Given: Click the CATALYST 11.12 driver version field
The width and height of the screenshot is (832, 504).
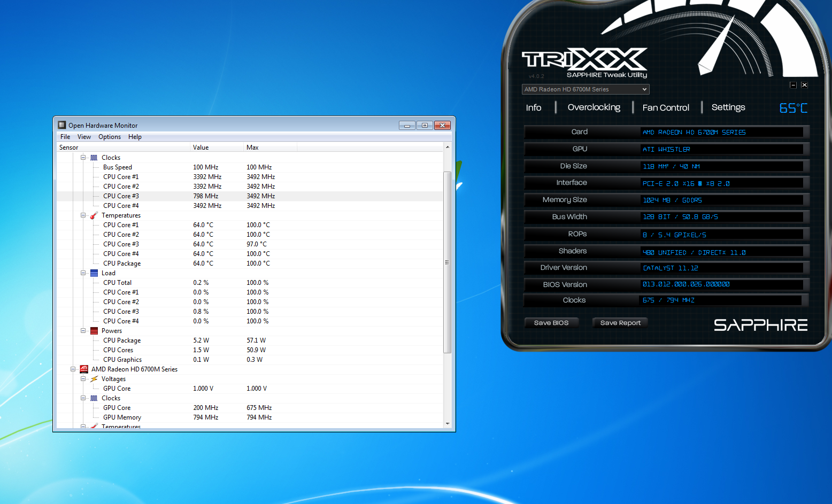Looking at the screenshot, I should click(722, 268).
